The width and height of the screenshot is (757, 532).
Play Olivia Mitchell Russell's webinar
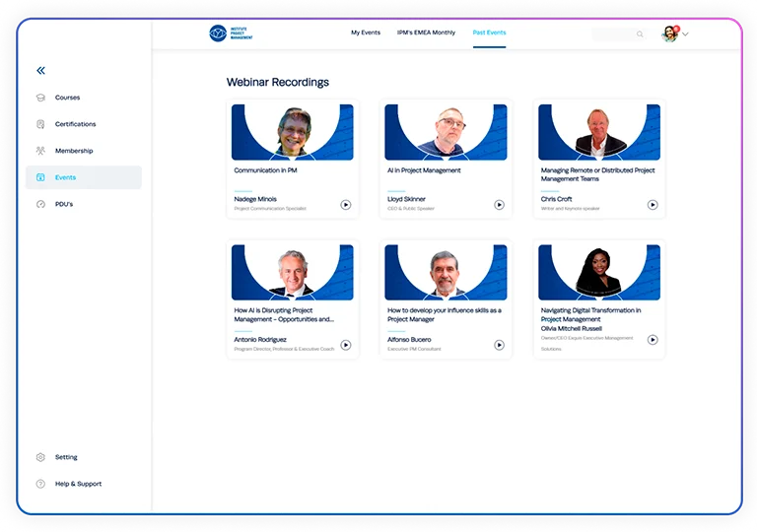[x=653, y=340]
